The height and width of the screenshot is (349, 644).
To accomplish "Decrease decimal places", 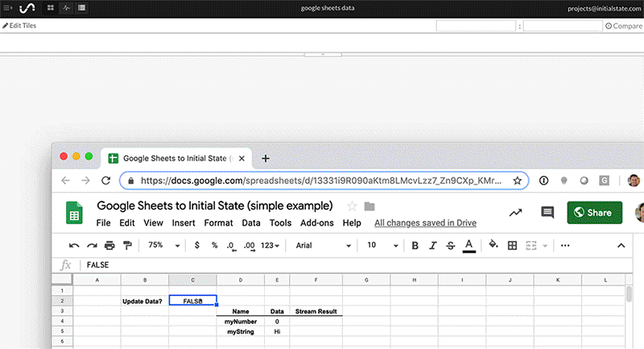I will [232, 246].
